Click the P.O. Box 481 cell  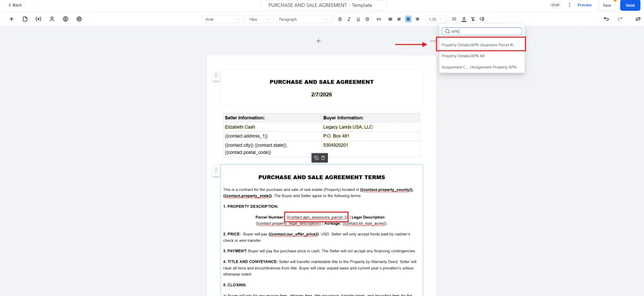[x=371, y=136]
